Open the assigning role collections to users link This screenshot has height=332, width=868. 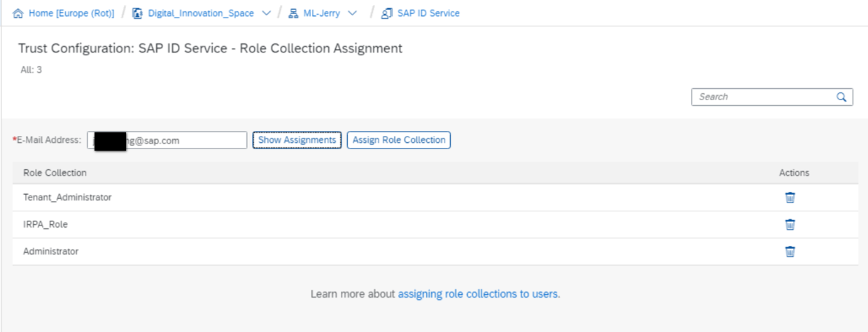[479, 294]
